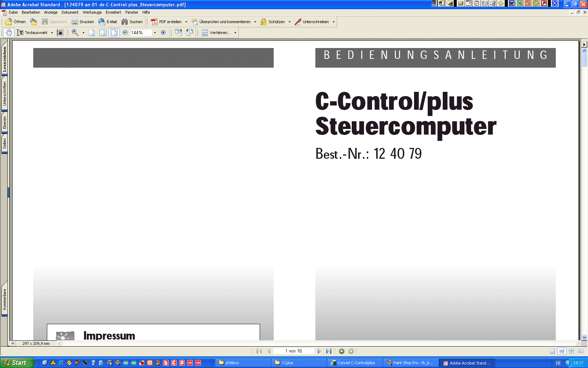
Task: Go to last page
Action: [328, 351]
